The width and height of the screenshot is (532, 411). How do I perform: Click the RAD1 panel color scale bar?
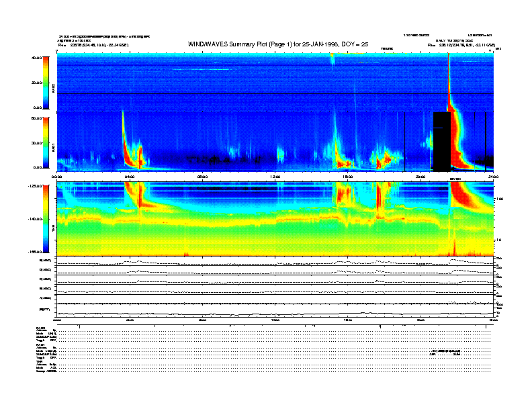(x=46, y=143)
